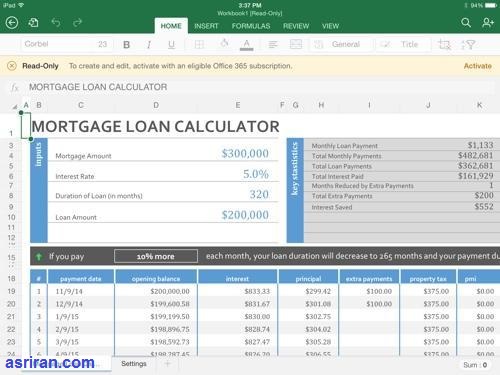Click the redo arrow icon

tap(77, 23)
